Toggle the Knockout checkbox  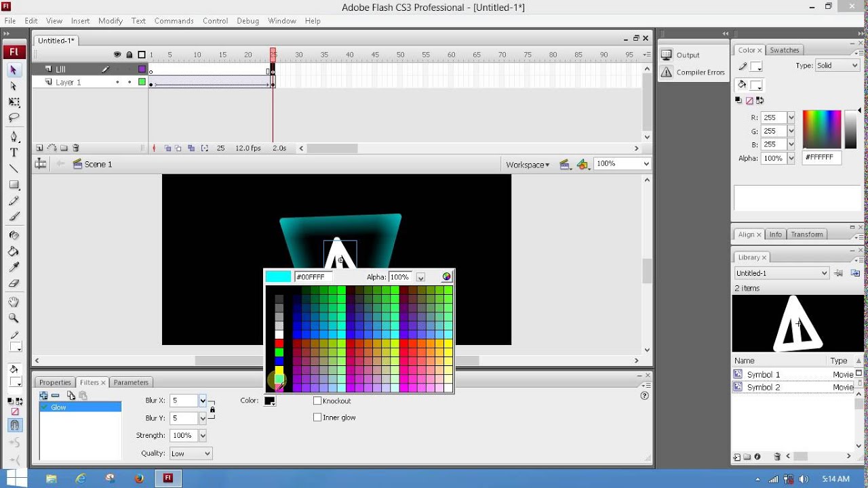click(317, 401)
